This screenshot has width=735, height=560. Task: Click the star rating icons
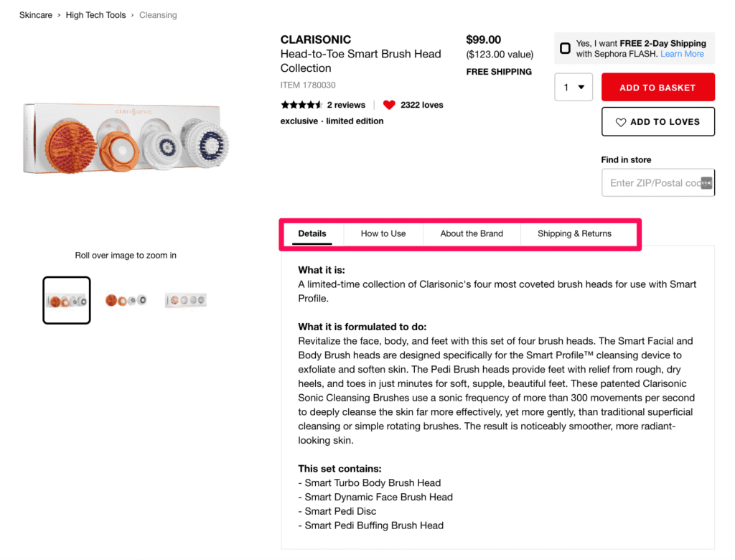[301, 105]
